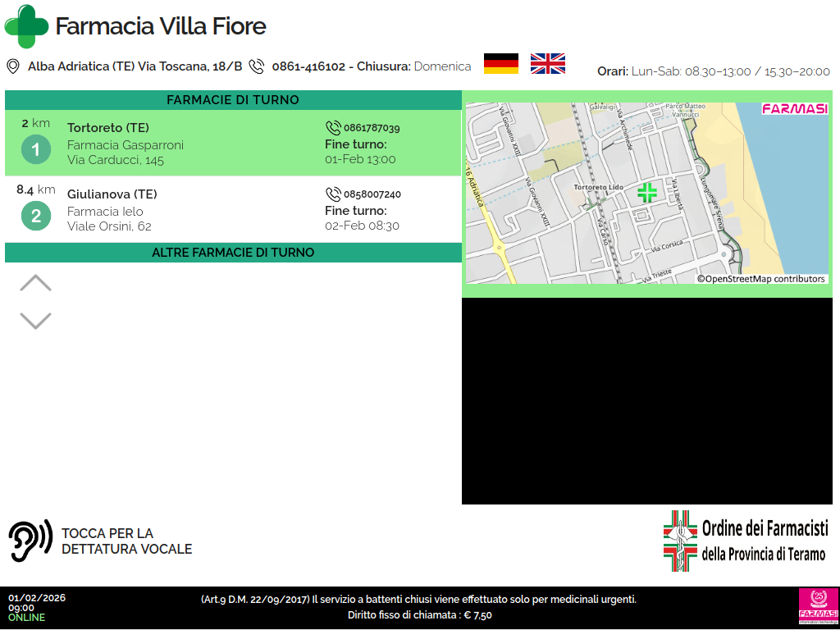Image resolution: width=840 pixels, height=630 pixels.
Task: Click the location pin icon by address
Action: pyautogui.click(x=13, y=66)
